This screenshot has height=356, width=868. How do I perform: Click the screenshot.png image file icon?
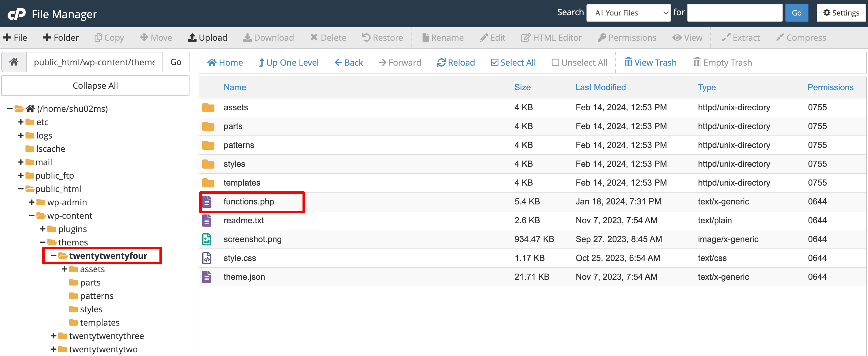tap(207, 239)
